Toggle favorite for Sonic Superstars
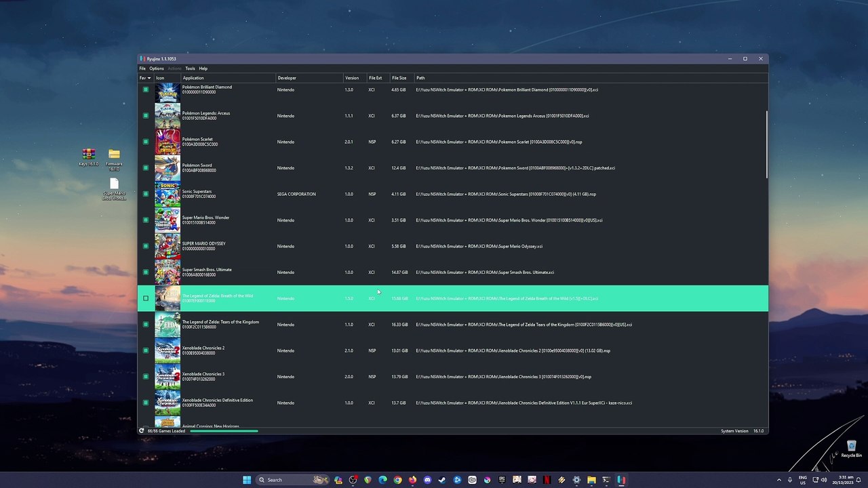 click(145, 194)
